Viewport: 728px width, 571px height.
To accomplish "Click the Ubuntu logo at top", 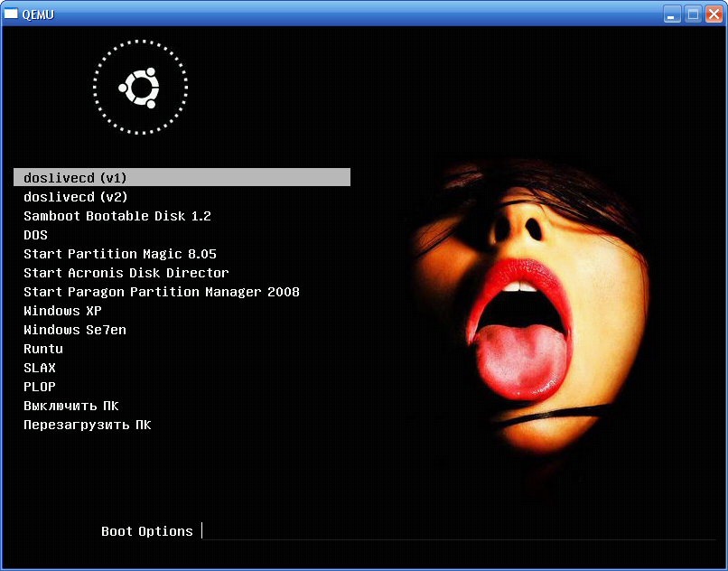I will pyautogui.click(x=140, y=88).
